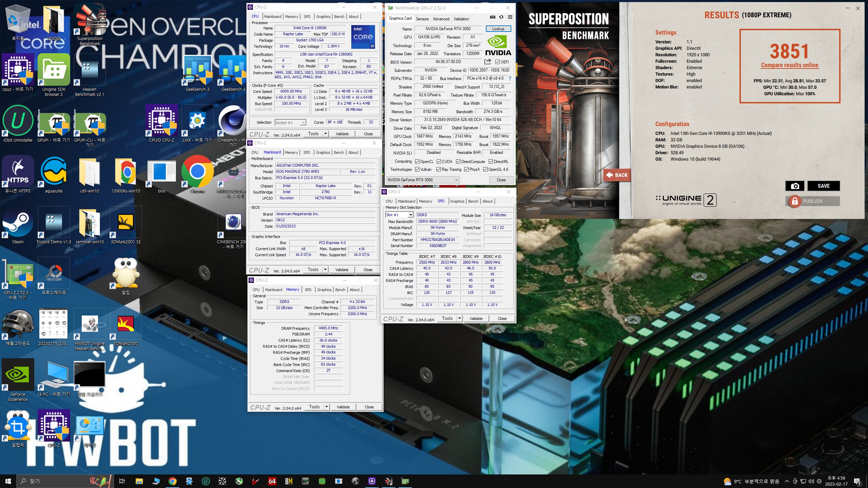Open Tools dropdown arrow in CPU tab window
The width and height of the screenshot is (868, 488).
tap(325, 134)
